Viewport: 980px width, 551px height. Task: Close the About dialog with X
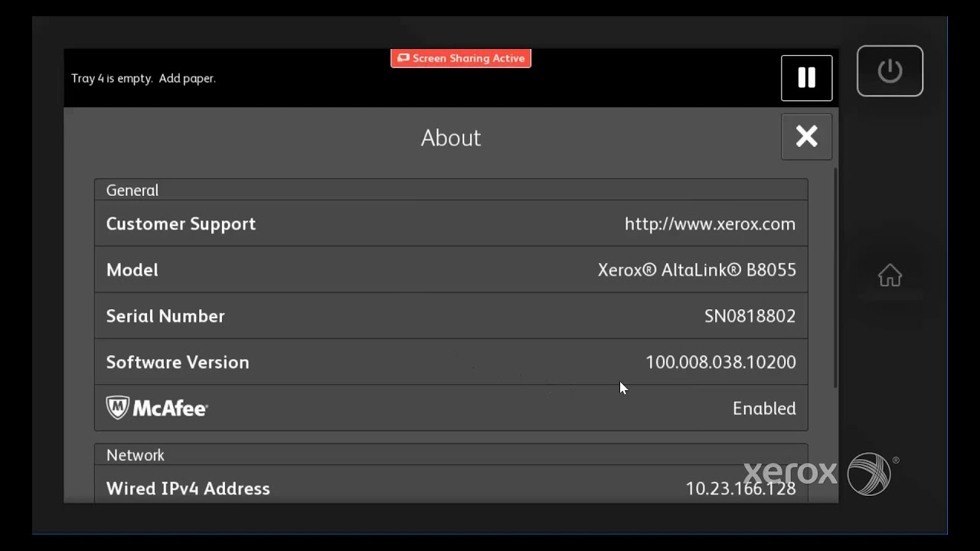tap(806, 137)
